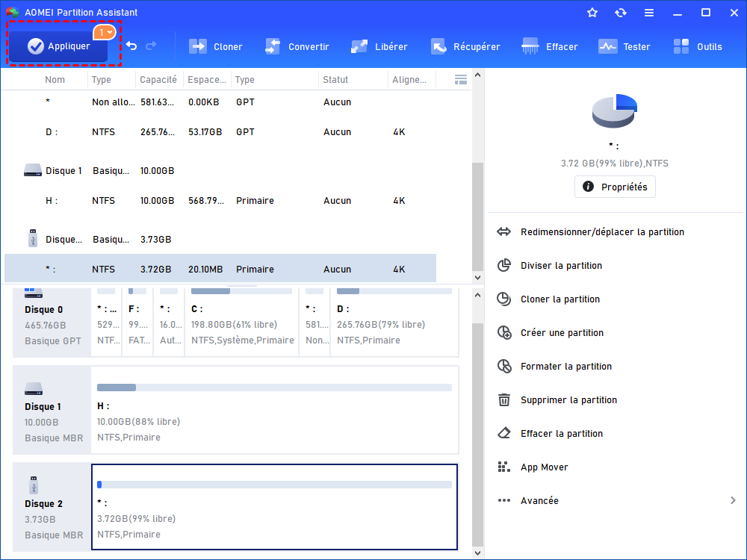Click the star favorite icon in title bar
This screenshot has width=747, height=560.
click(x=592, y=13)
